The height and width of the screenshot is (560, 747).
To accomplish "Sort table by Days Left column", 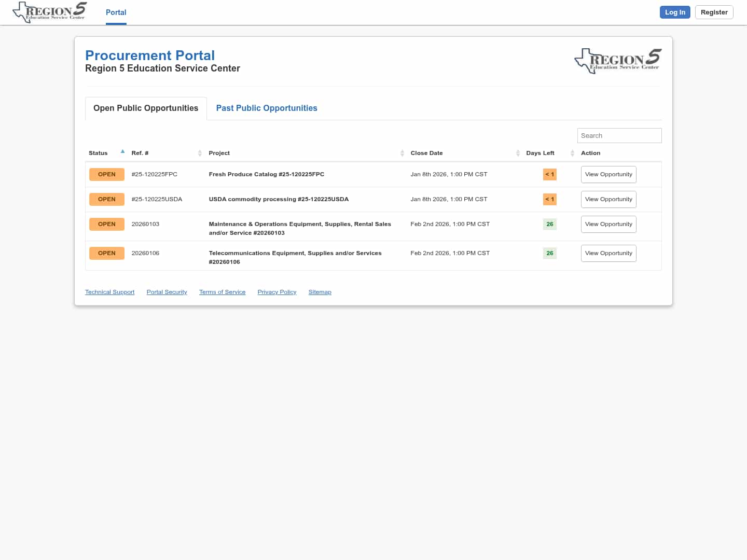I will pyautogui.click(x=540, y=153).
